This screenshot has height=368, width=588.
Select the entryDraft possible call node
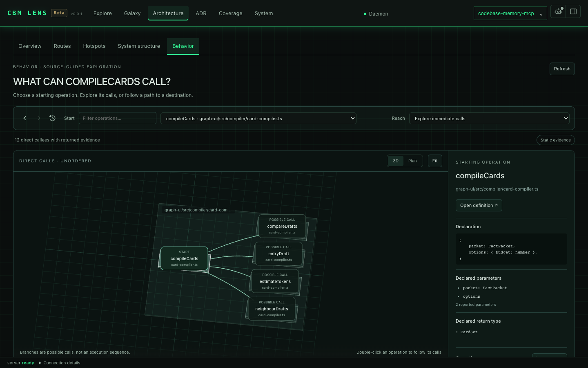click(278, 254)
